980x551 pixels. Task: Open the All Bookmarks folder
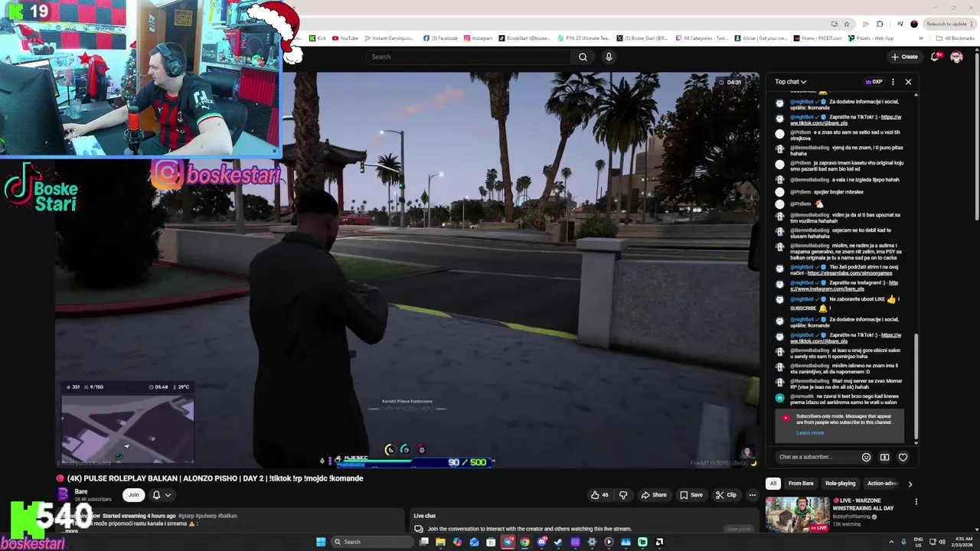pyautogui.click(x=955, y=38)
